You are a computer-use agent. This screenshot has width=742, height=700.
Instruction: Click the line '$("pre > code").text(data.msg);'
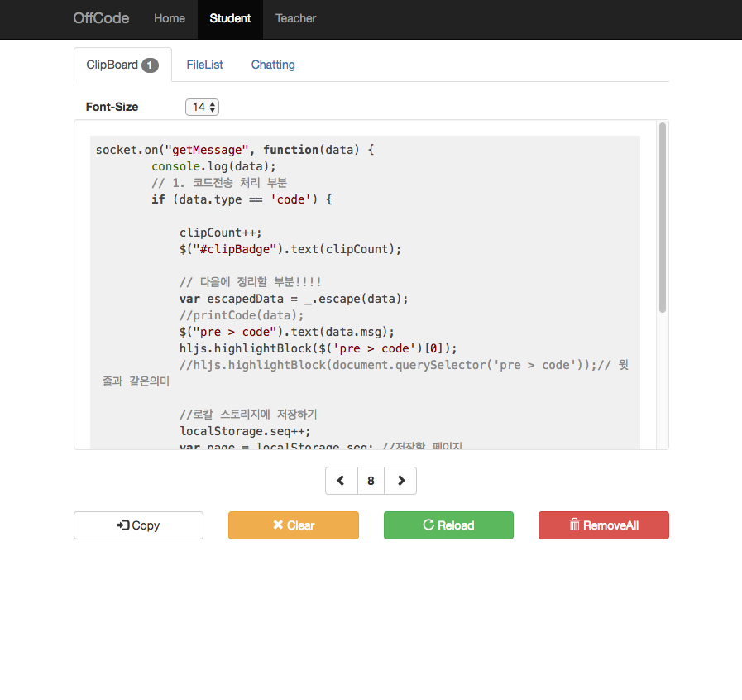pyautogui.click(x=287, y=332)
